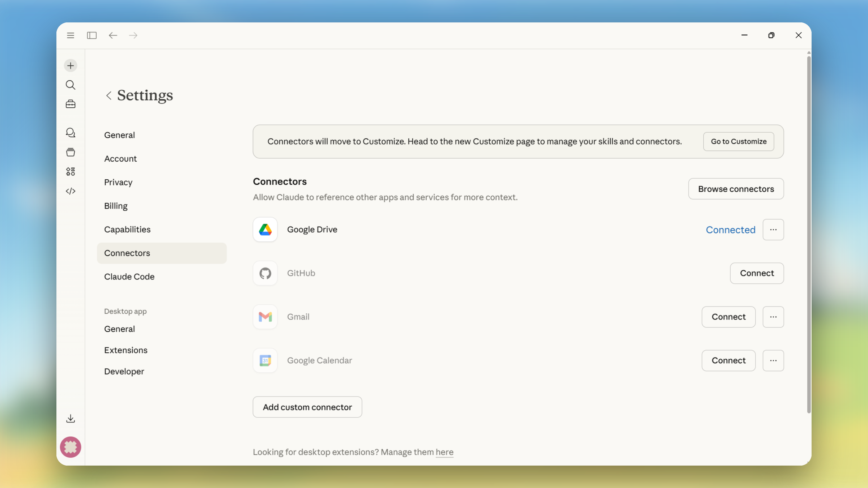Screen dimensions: 868x488
Task: Open your profile avatar
Action: pos(70,447)
